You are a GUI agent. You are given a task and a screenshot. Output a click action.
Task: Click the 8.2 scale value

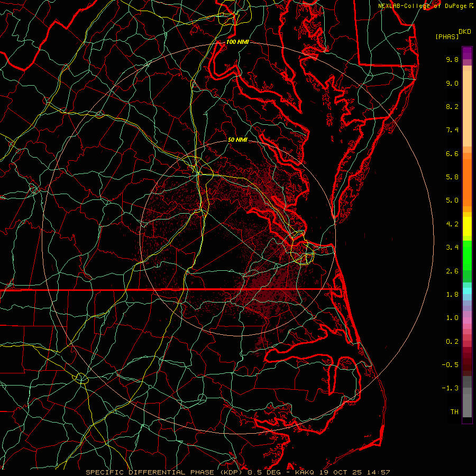(452, 106)
